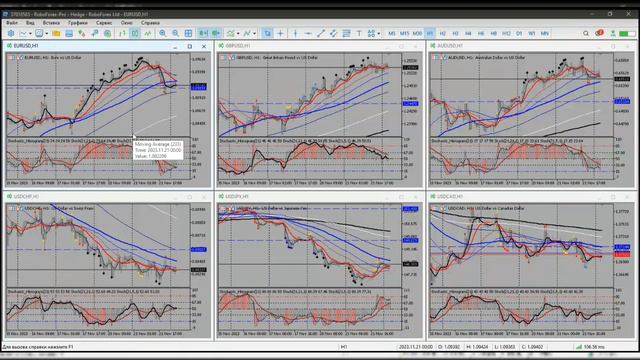Open the Вставка menu

(51, 23)
